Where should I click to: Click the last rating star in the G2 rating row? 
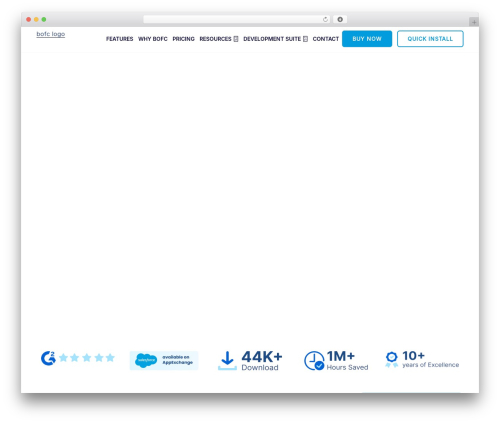click(110, 358)
